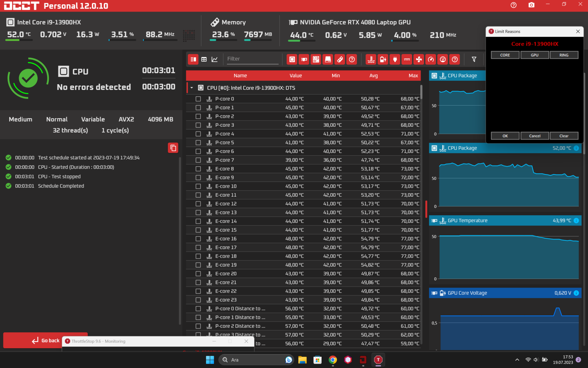Show hidden icons in the system tray
The height and width of the screenshot is (368, 588).
(517, 360)
